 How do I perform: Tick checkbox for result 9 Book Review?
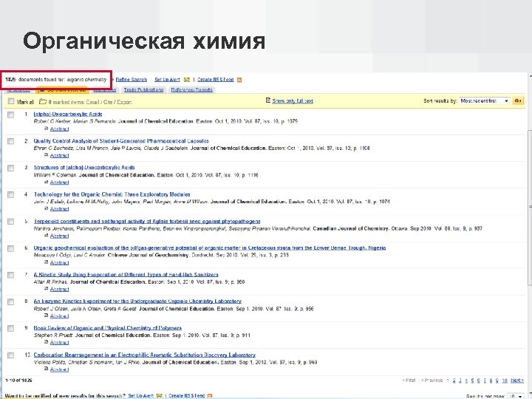pos(11,328)
